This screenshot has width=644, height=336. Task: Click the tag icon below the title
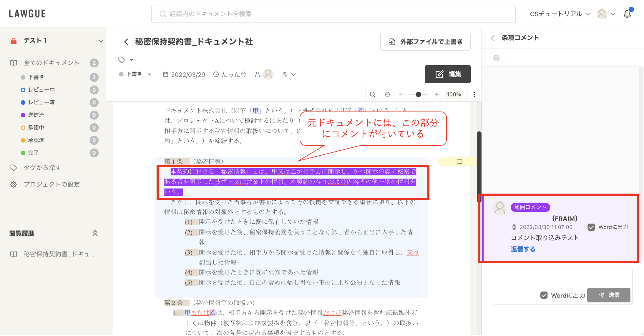[122, 60]
